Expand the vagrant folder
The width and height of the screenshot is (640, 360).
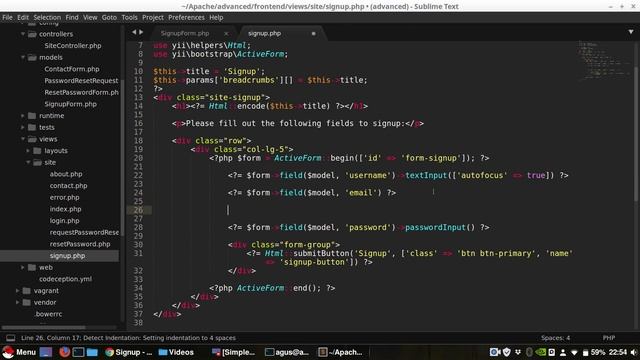pos(18,291)
